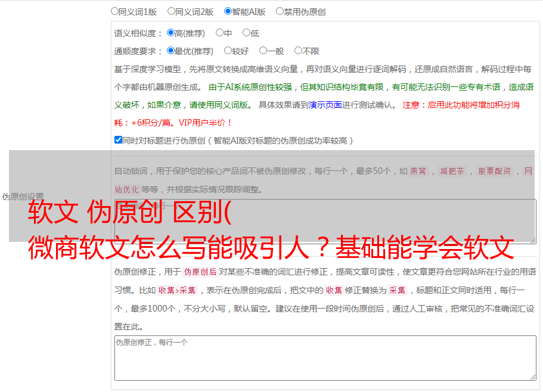Set 语义相似度 to 中
This screenshot has width=543, height=392.
[x=219, y=33]
